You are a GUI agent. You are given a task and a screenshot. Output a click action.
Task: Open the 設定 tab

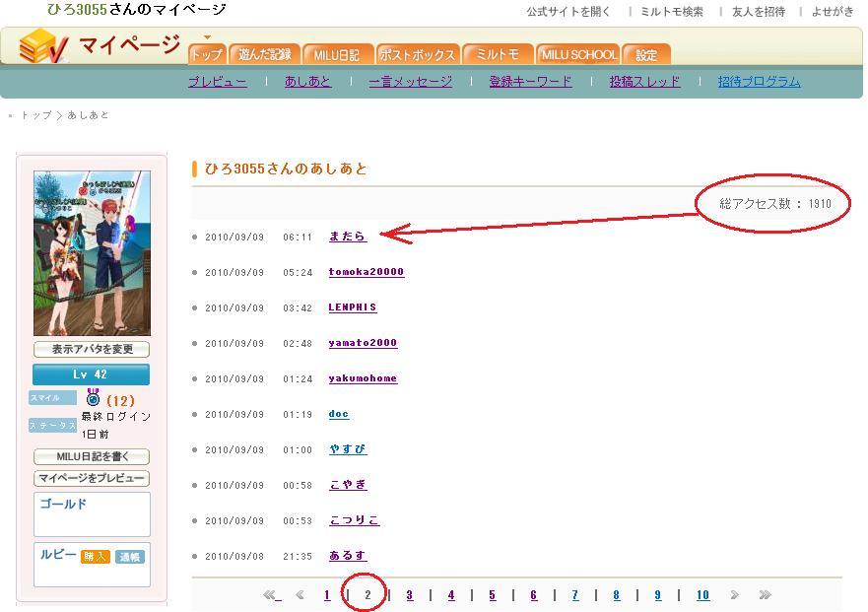(x=646, y=54)
